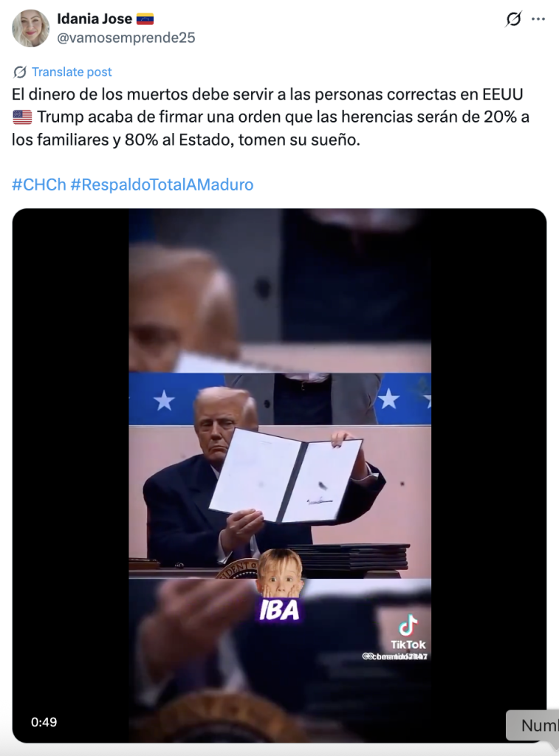Click the Home Alone kid sticker in the video

coord(280,574)
